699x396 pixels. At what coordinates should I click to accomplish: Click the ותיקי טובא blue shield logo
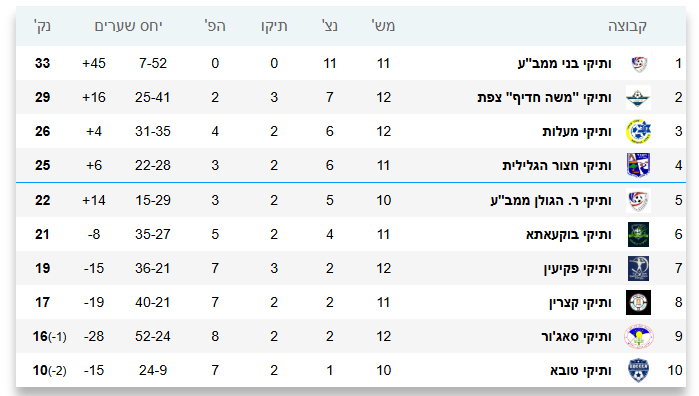[x=638, y=371]
